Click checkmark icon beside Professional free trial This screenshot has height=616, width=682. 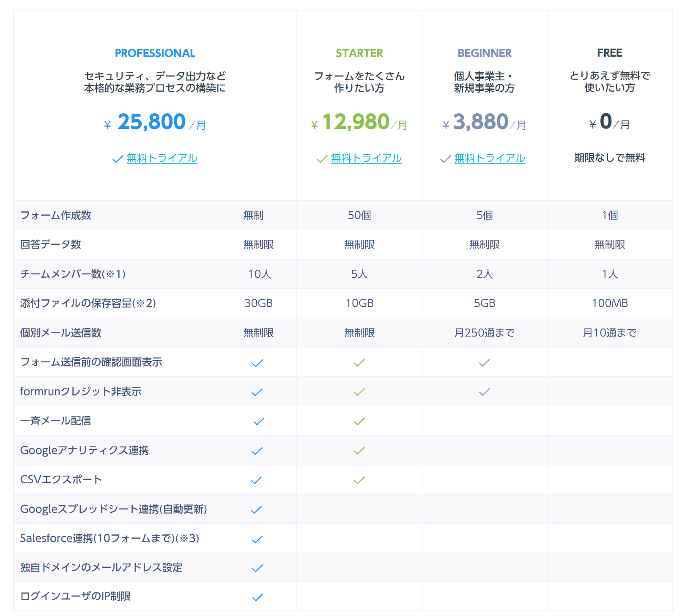point(118,159)
